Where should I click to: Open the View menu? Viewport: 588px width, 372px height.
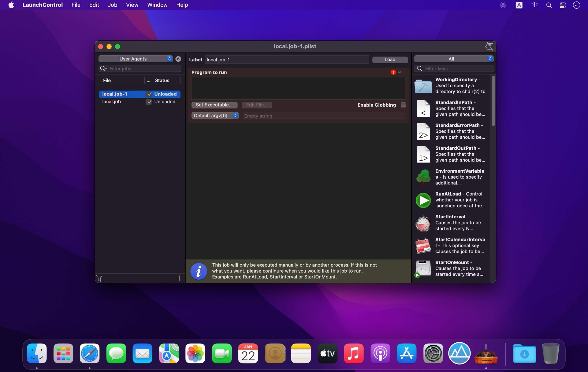coord(132,5)
